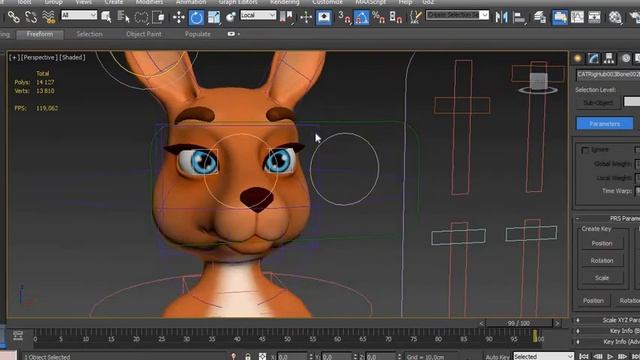Activate the Select and Move tool
This screenshot has width=640, height=360.
pyautogui.click(x=178, y=17)
